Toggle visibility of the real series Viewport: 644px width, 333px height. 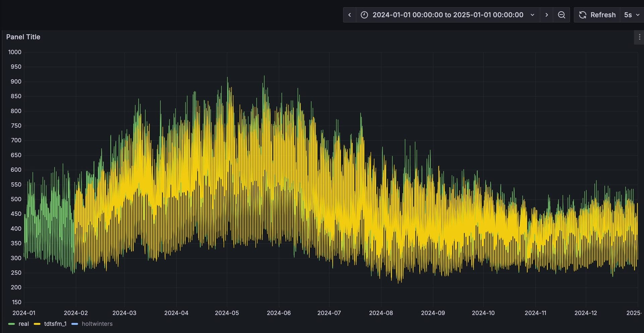[23, 324]
